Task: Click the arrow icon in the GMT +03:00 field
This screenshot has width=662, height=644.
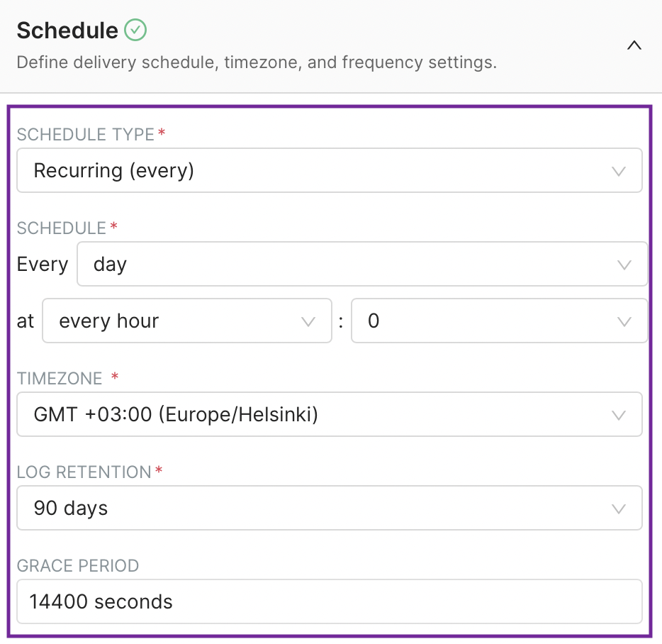Action: [x=619, y=415]
